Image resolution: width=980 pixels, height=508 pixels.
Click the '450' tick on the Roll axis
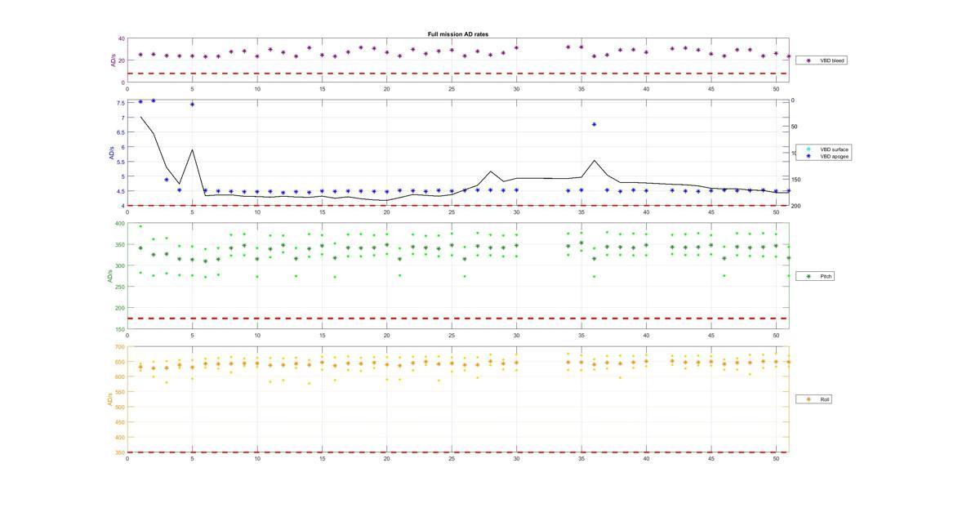click(120, 422)
